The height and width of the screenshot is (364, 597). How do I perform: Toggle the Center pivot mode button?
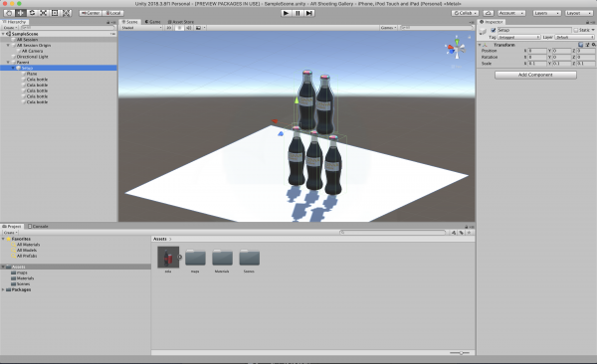[x=91, y=13]
